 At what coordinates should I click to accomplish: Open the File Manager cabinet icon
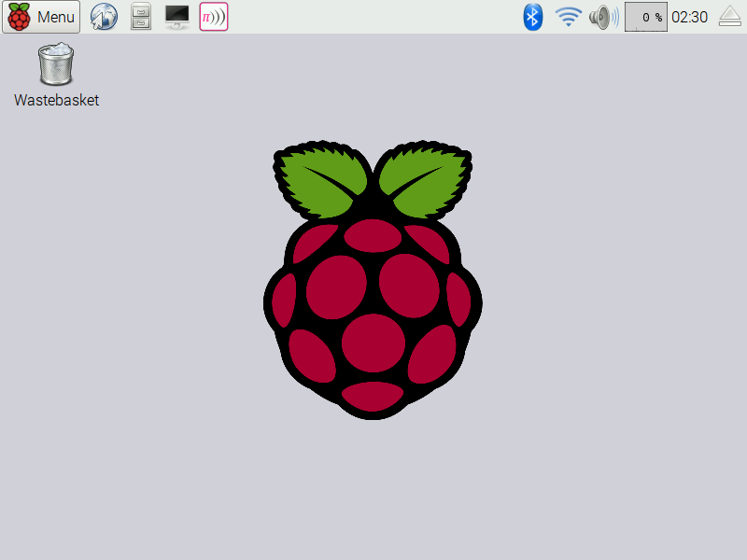[141, 17]
